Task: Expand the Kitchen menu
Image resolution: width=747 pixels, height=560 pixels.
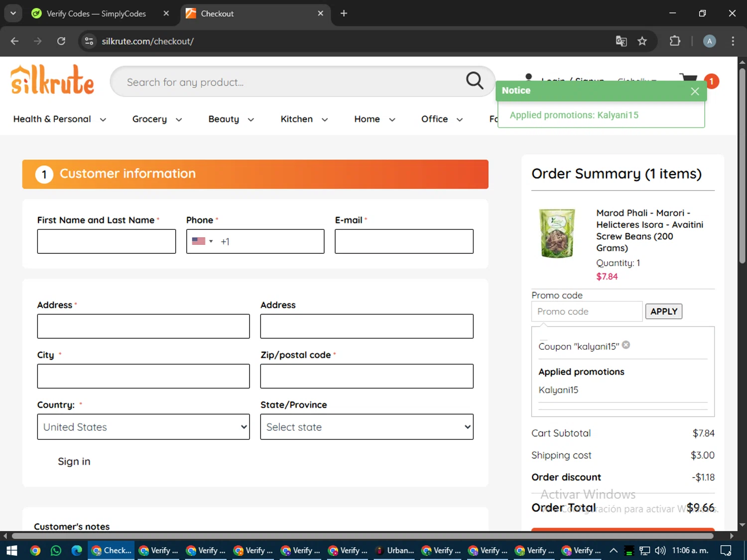Action: (304, 119)
